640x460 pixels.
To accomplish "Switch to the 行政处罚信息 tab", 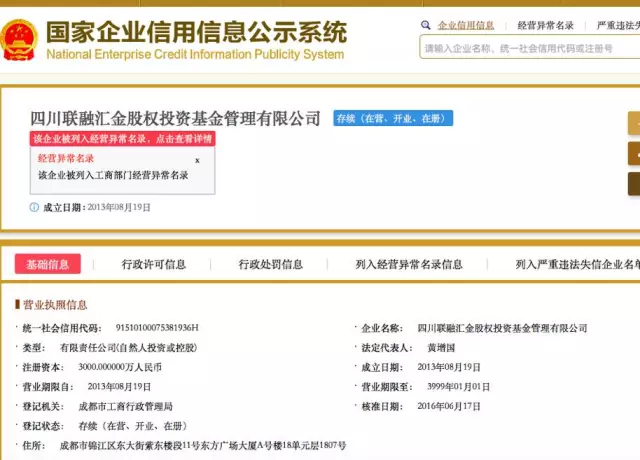I will (x=270, y=264).
